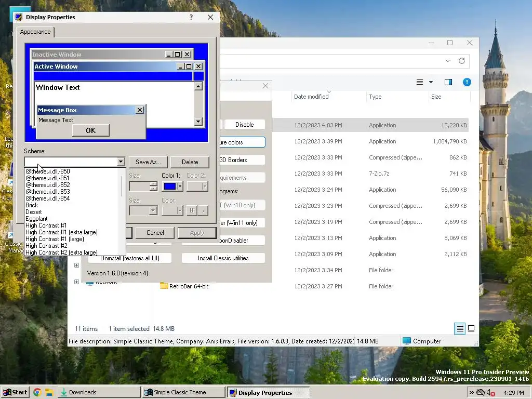532x399 pixels.
Task: Click Cancel in Display Properties
Action: pyautogui.click(x=155, y=233)
